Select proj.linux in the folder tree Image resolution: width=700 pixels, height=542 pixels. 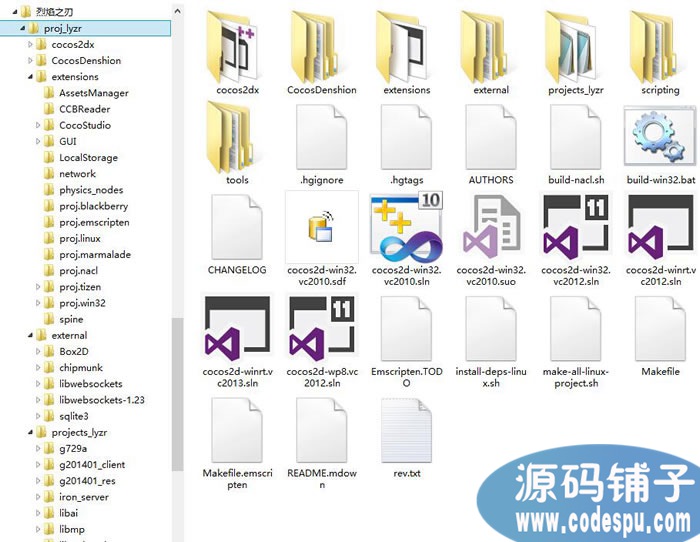(x=80, y=238)
